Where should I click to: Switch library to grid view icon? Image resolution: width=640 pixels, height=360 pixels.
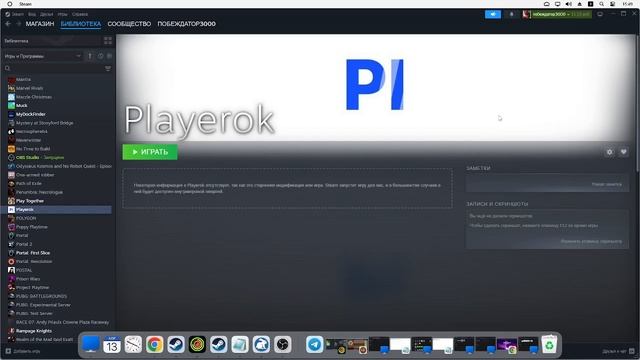(108, 41)
